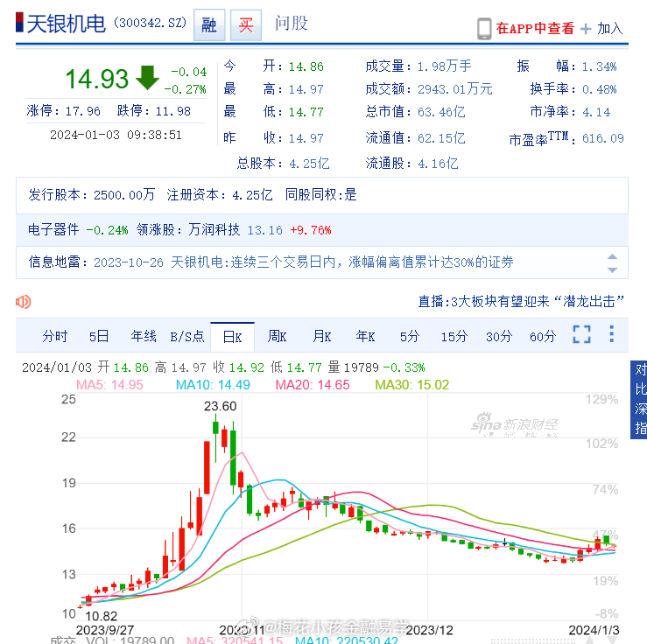The image size is (647, 644).
Task: Switch to the 15分 chart tab
Action: pos(454,336)
